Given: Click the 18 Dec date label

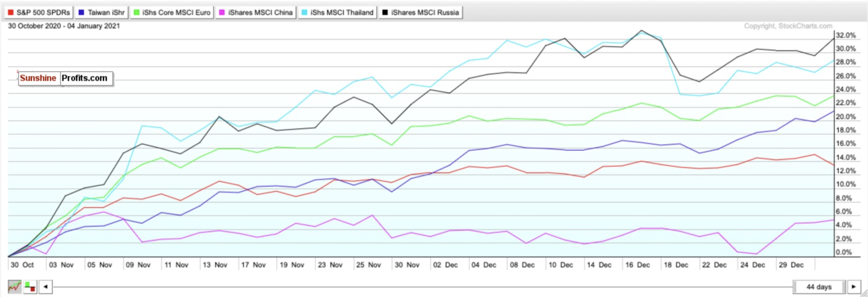Looking at the screenshot, I should point(676,265).
